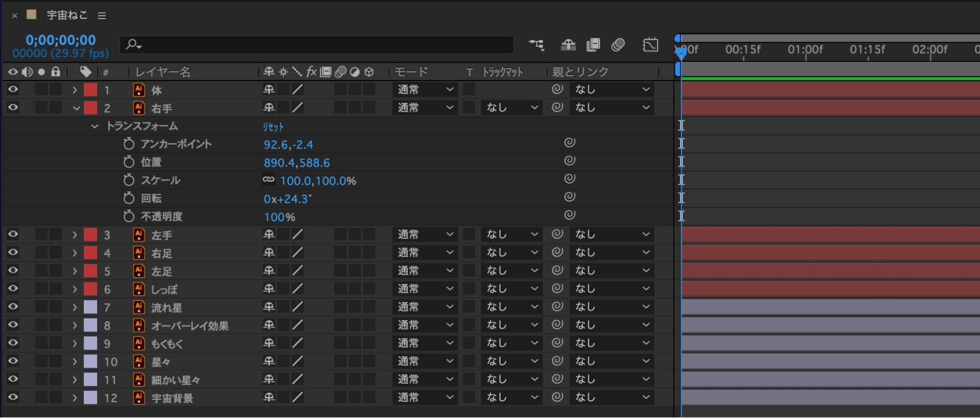Click the layer search field

[x=317, y=45]
